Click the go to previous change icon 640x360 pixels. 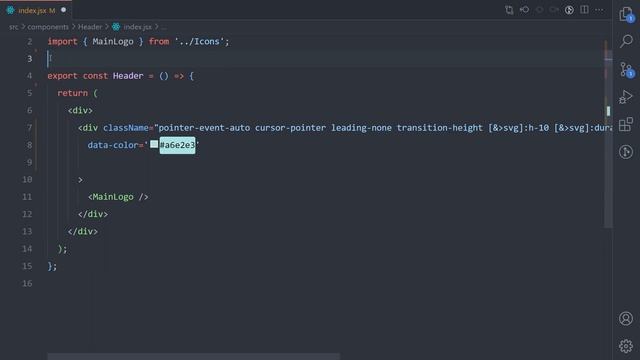click(524, 10)
